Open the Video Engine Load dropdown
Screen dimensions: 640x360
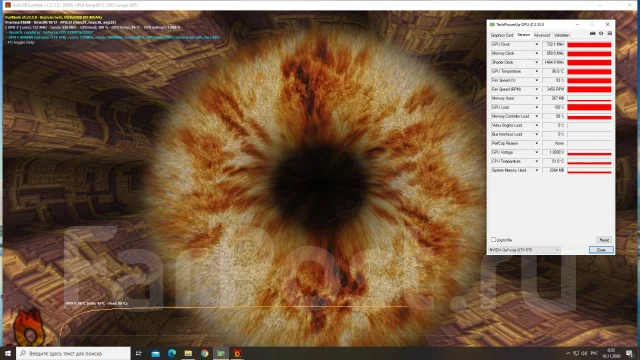tap(536, 125)
